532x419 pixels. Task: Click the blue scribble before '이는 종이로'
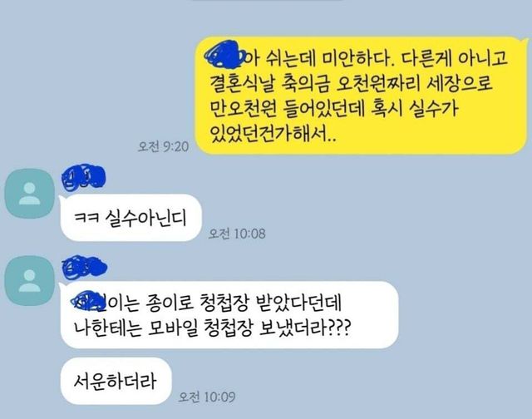[x=89, y=301]
